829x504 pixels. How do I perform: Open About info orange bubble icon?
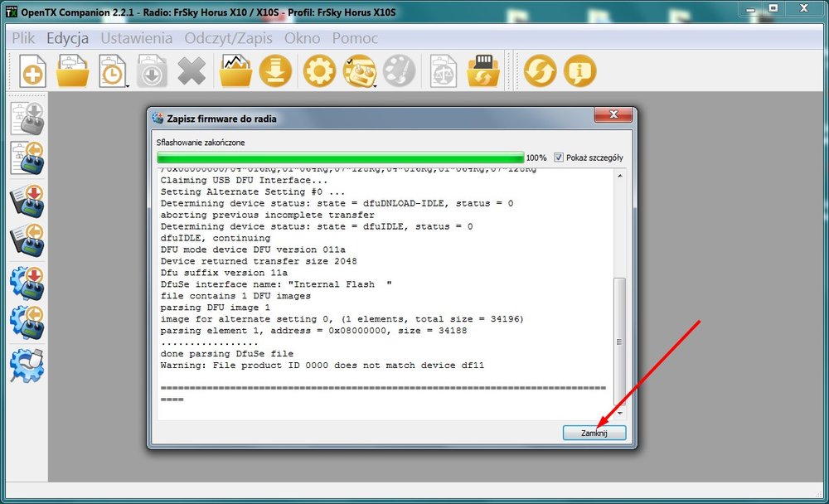click(x=580, y=70)
